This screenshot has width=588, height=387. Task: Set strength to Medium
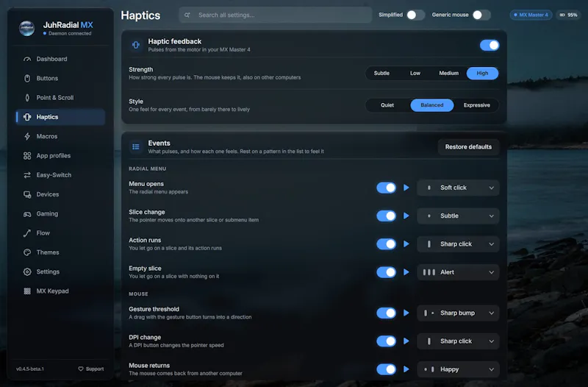coord(449,73)
